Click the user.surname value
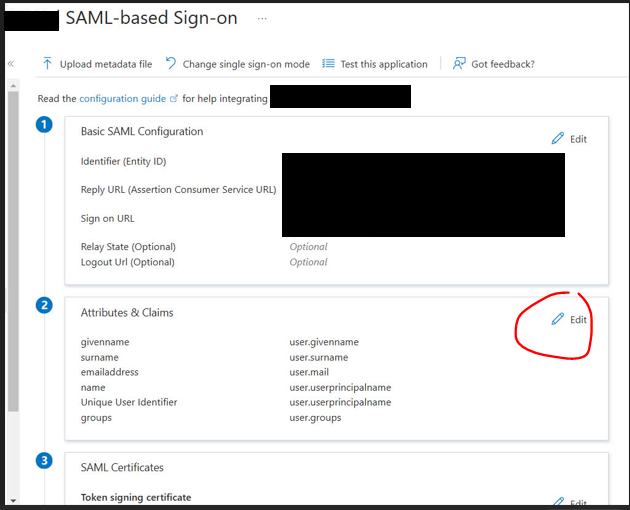The image size is (630, 510). click(319, 357)
